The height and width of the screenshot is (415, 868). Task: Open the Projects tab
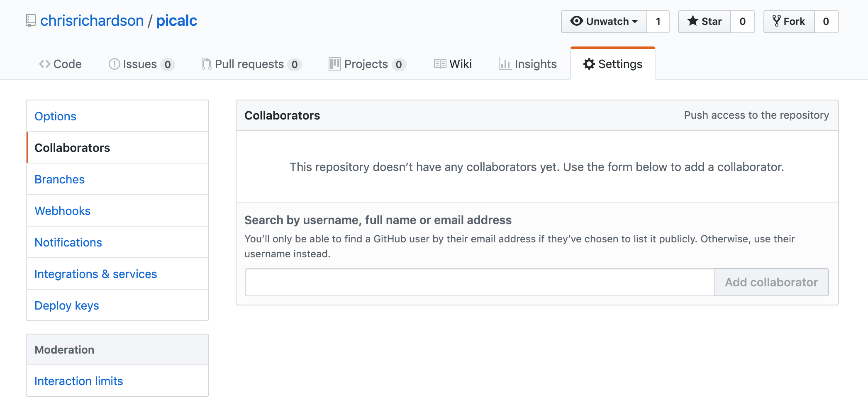click(368, 64)
